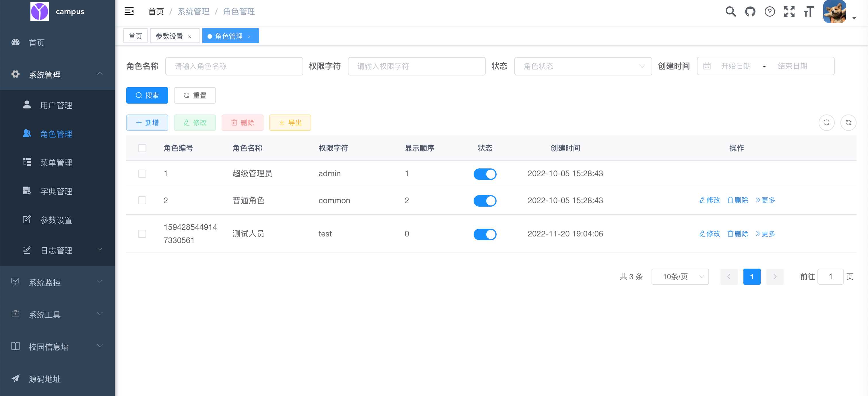Viewport: 868px width, 396px height.
Task: Open the help/question mark icon
Action: click(x=770, y=11)
